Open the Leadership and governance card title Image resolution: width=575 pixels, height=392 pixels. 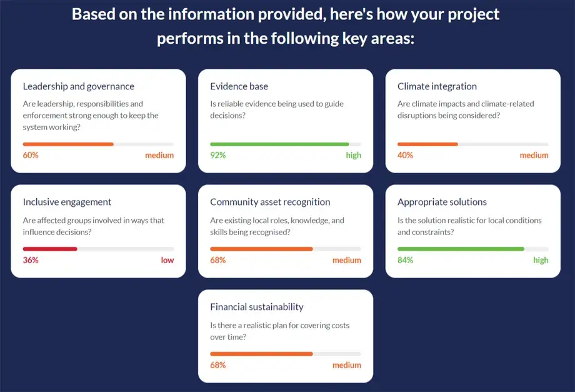(79, 86)
